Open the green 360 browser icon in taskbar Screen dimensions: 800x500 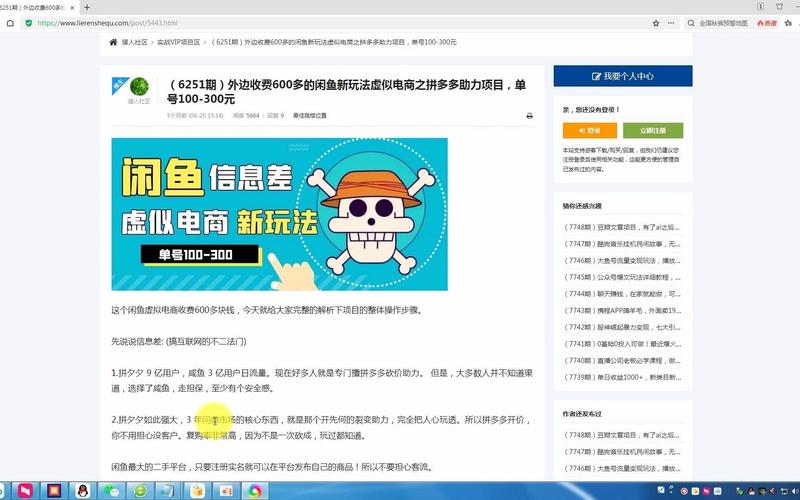pyautogui.click(x=139, y=491)
